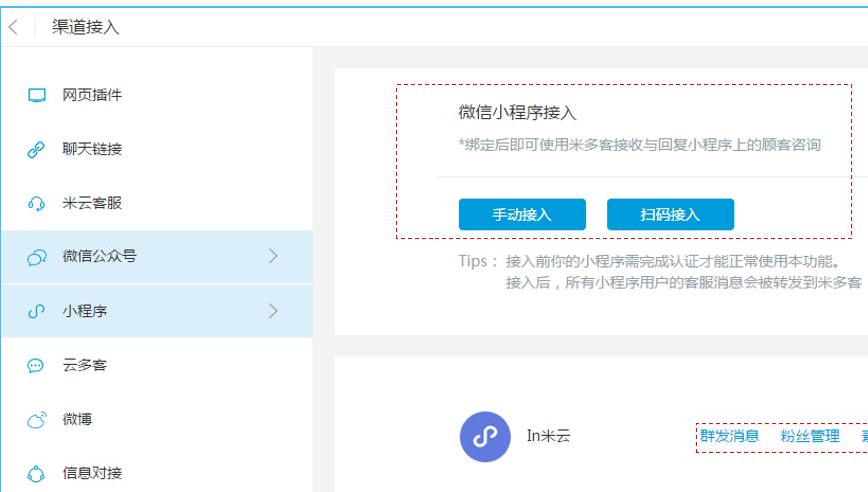Open the 群发消息 link
Image resolution: width=868 pixels, height=492 pixels.
(x=729, y=436)
